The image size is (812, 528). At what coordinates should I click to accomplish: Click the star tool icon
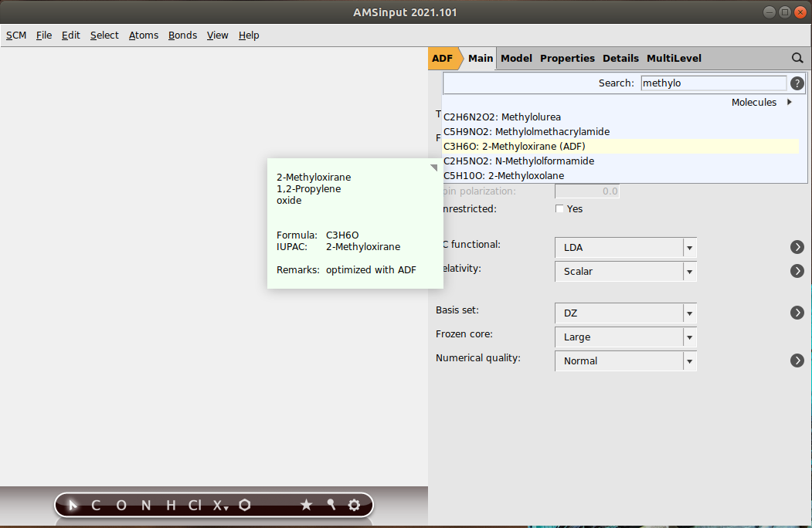(x=307, y=505)
